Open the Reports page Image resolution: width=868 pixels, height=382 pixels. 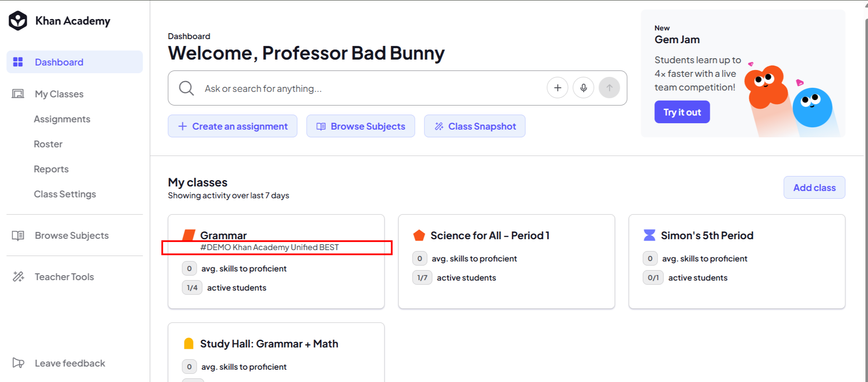pyautogui.click(x=51, y=169)
